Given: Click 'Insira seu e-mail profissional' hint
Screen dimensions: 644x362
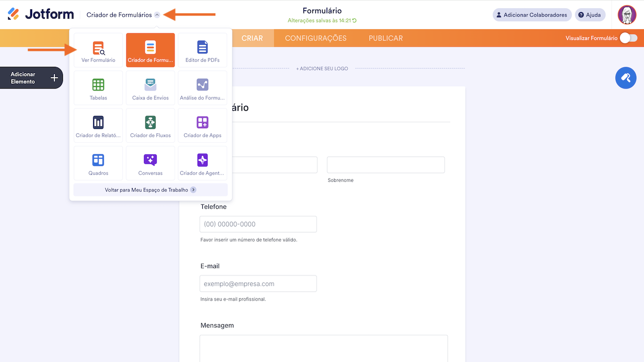Looking at the screenshot, I should click(233, 299).
